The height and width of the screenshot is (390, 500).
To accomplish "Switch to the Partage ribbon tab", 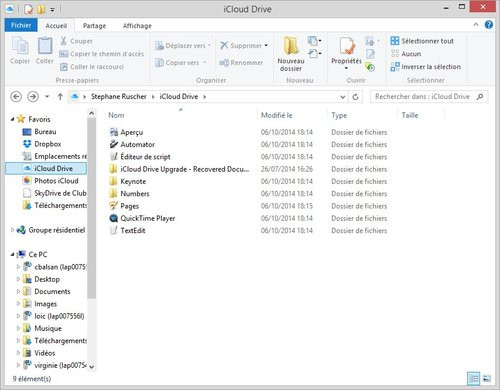I will click(94, 26).
